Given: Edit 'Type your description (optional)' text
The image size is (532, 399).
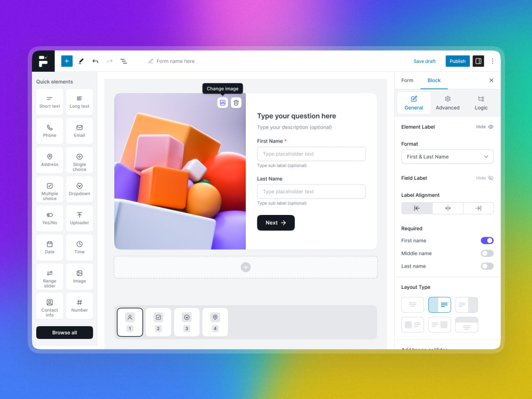Looking at the screenshot, I should click(295, 127).
